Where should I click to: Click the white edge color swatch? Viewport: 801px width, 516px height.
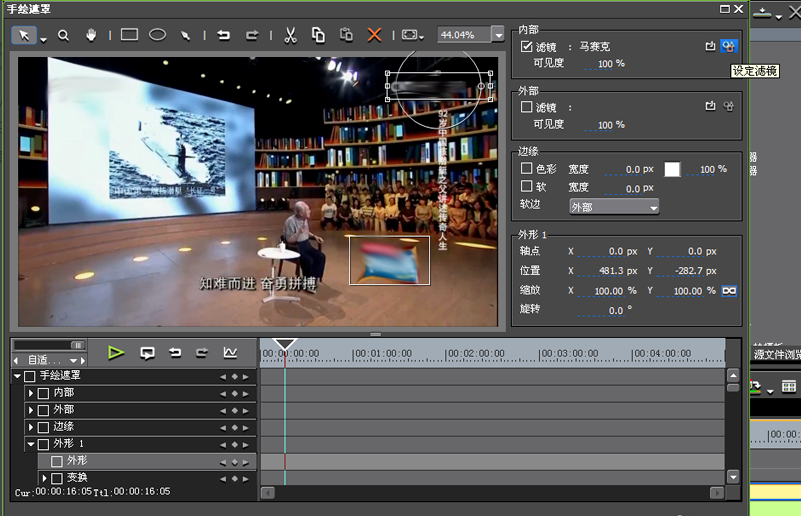pos(672,170)
